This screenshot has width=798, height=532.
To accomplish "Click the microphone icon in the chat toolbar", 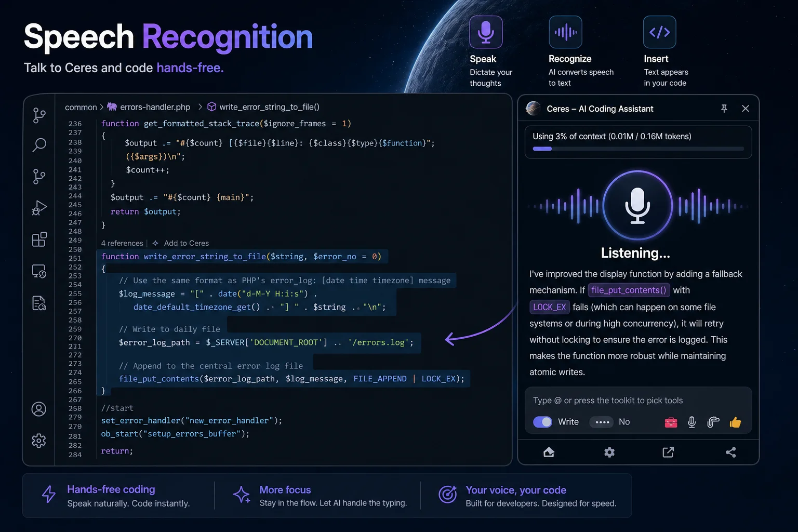I will (x=691, y=422).
